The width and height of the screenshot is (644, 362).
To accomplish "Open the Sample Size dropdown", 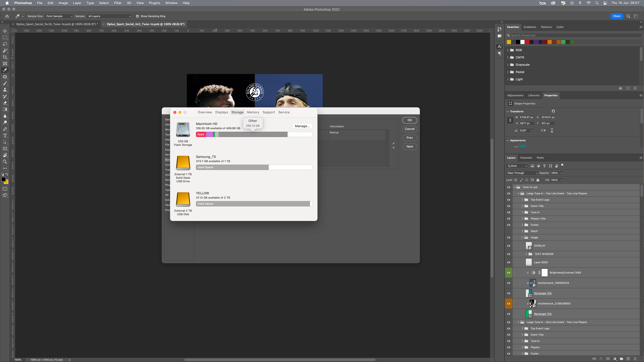I will tap(59, 16).
